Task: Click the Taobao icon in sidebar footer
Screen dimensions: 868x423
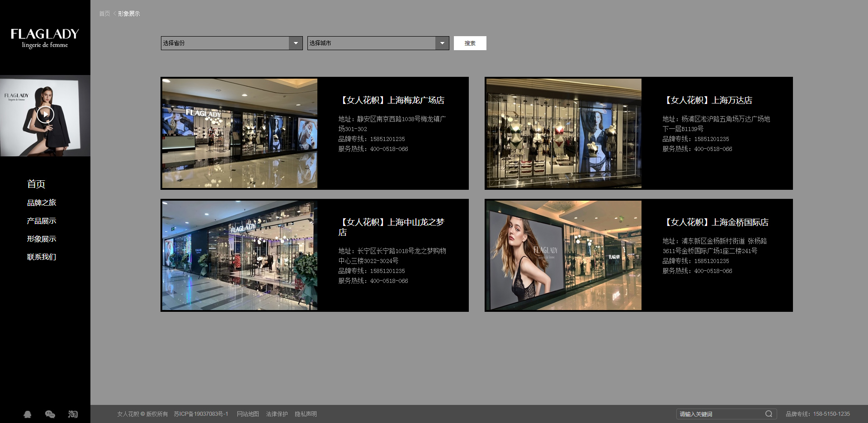Action: tap(73, 414)
